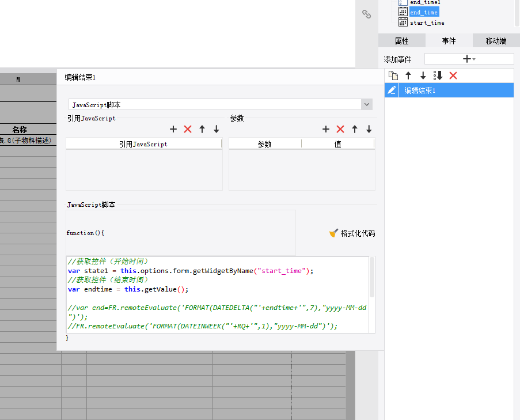The height and width of the screenshot is (420, 520).
Task: Select the end_time widget in the tree
Action: click(424, 12)
